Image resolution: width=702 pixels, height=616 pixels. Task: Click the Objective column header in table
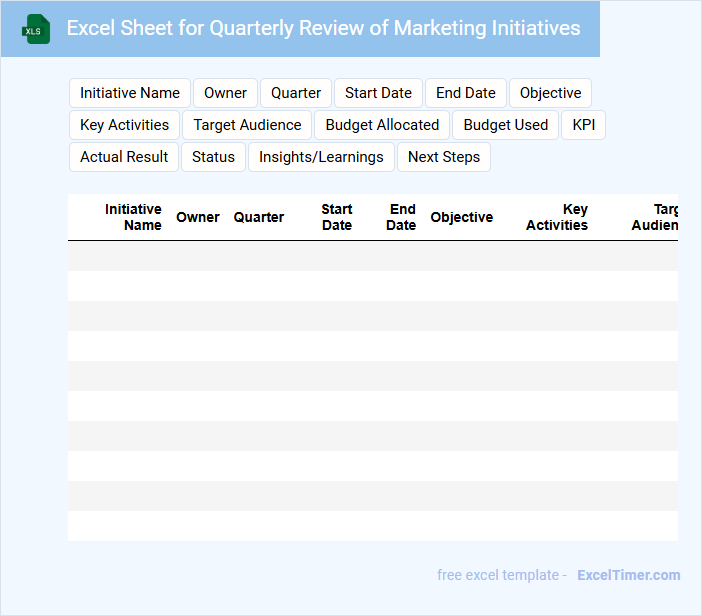(x=461, y=217)
